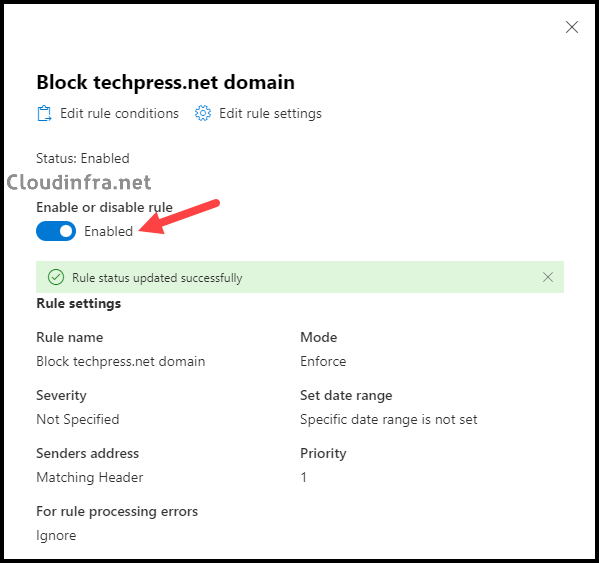Viewport: 599px width, 563px height.
Task: Open Edit rule settings link text
Action: click(x=270, y=113)
